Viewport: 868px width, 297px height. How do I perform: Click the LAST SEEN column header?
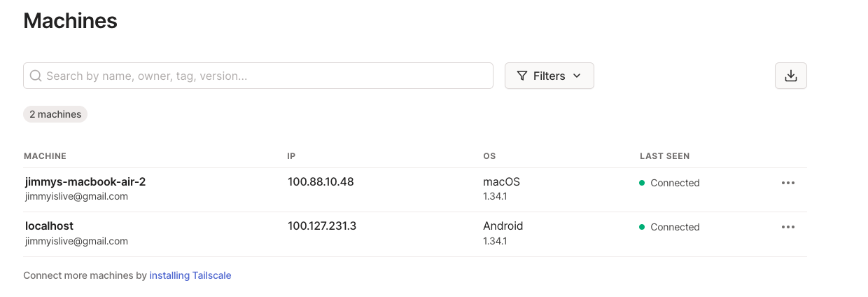point(664,156)
